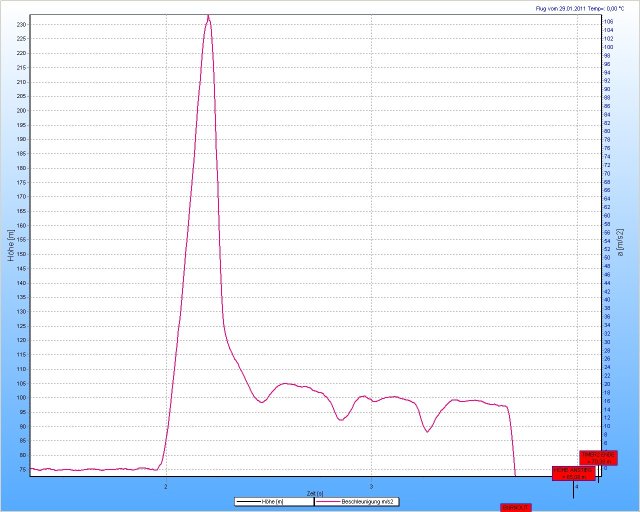Click the 0 value on the acceleration axis

[x=606, y=469]
